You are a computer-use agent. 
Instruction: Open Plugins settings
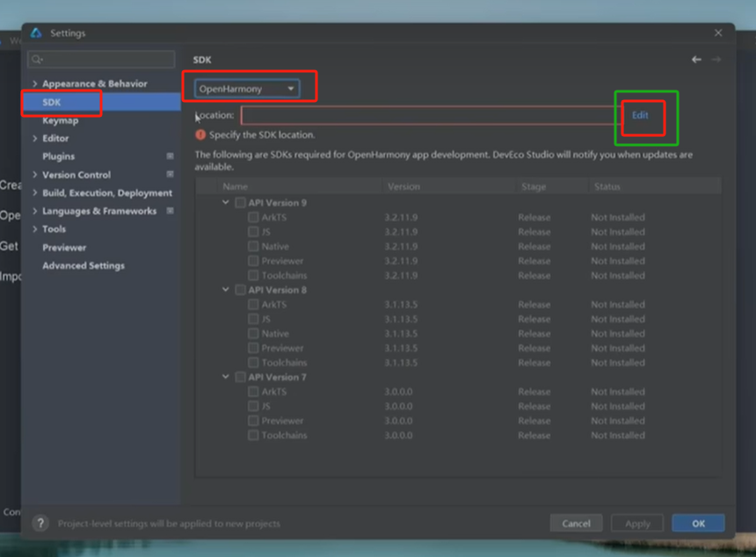[x=58, y=156]
